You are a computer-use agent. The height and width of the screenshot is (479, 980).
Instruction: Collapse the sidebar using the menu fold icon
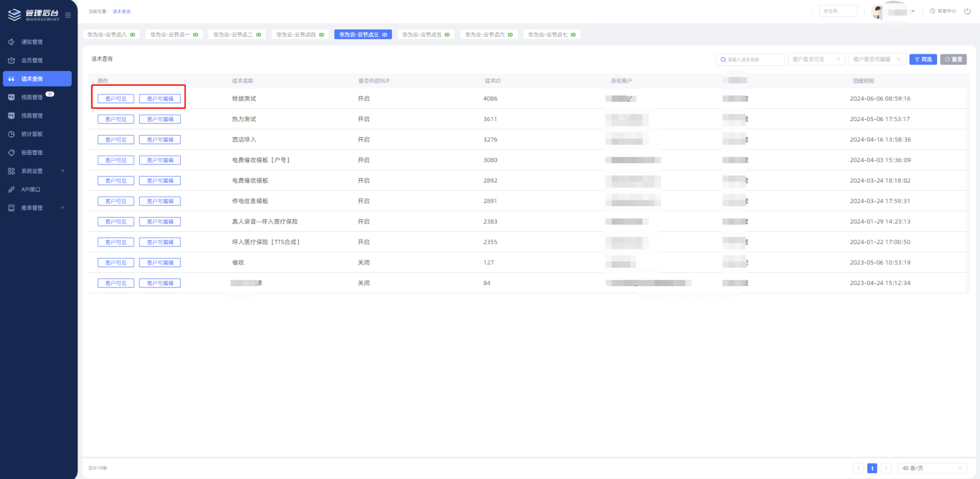click(x=68, y=15)
